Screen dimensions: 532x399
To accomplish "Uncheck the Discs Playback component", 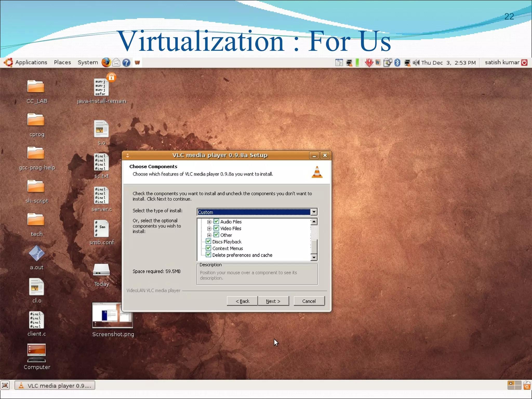I will point(208,241).
